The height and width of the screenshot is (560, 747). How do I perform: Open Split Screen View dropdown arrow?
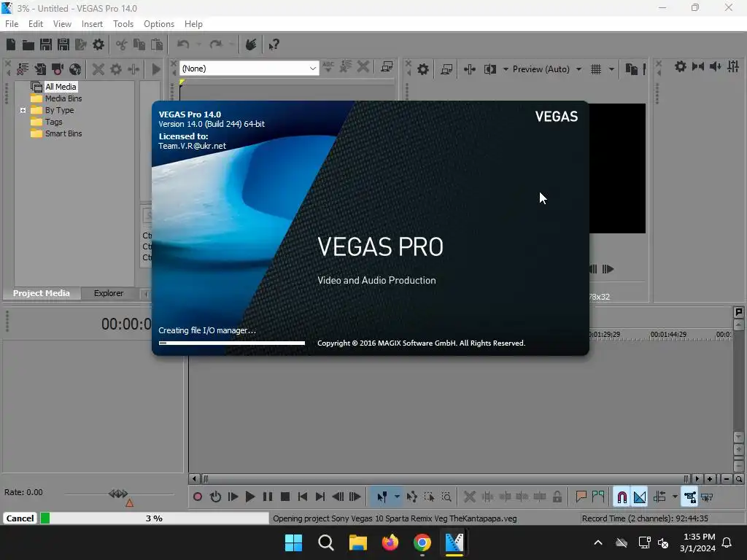click(506, 69)
